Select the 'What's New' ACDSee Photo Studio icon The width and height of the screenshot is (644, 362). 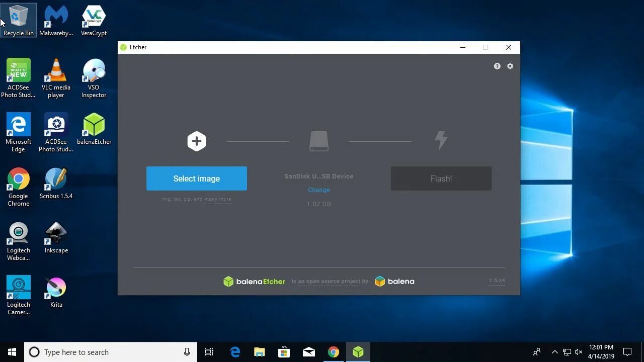click(x=19, y=78)
